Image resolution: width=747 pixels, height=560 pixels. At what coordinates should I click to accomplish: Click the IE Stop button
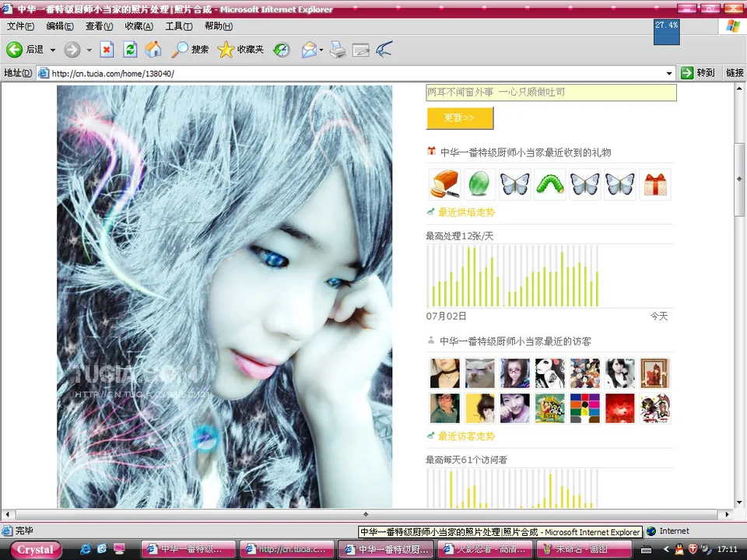pos(107,50)
